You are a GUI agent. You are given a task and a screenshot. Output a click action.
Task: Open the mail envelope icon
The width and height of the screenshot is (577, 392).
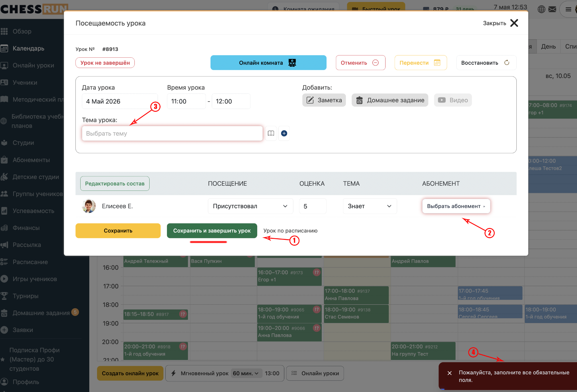553,9
